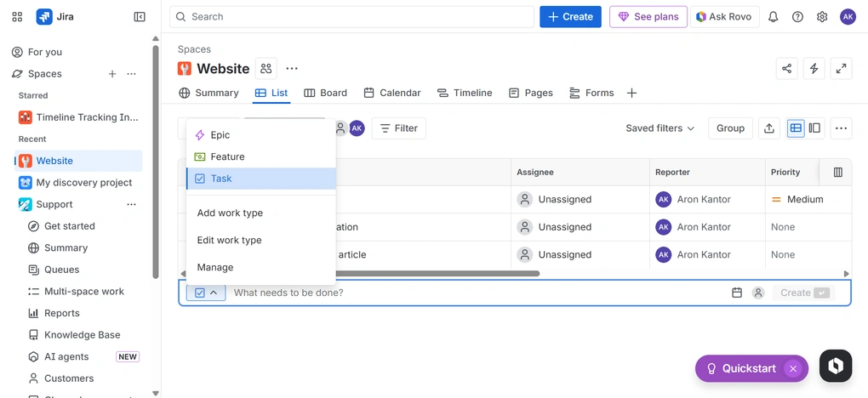The height and width of the screenshot is (398, 868).
Task: Open the List tab
Action: (x=271, y=93)
